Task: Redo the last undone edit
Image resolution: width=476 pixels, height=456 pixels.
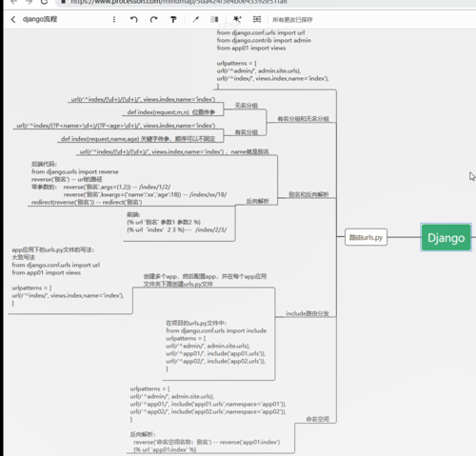Action: pyautogui.click(x=154, y=20)
